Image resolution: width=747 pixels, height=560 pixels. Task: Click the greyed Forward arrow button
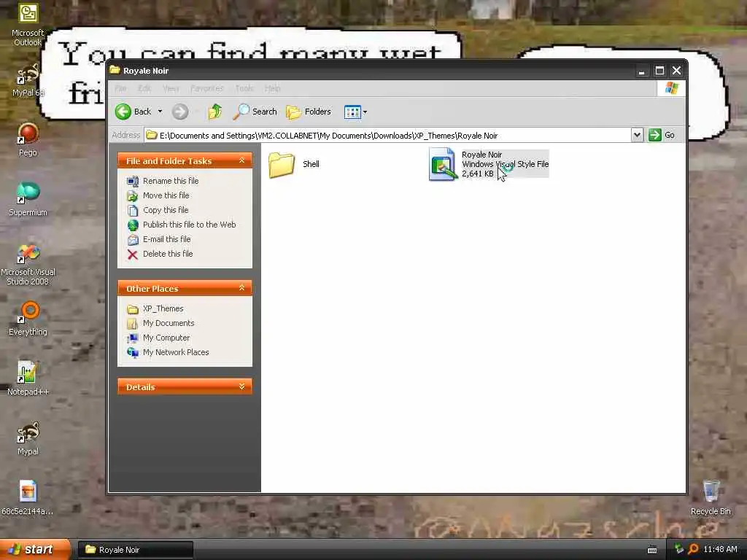180,112
